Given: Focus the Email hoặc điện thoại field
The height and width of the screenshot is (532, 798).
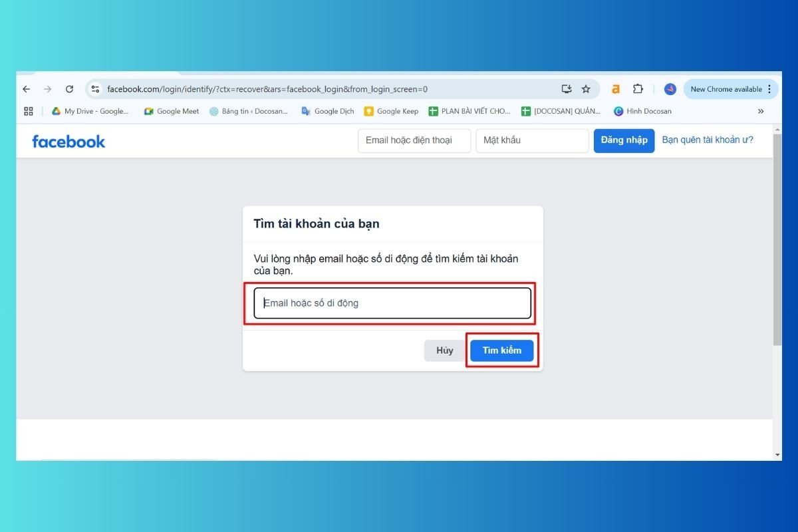Looking at the screenshot, I should (x=414, y=140).
